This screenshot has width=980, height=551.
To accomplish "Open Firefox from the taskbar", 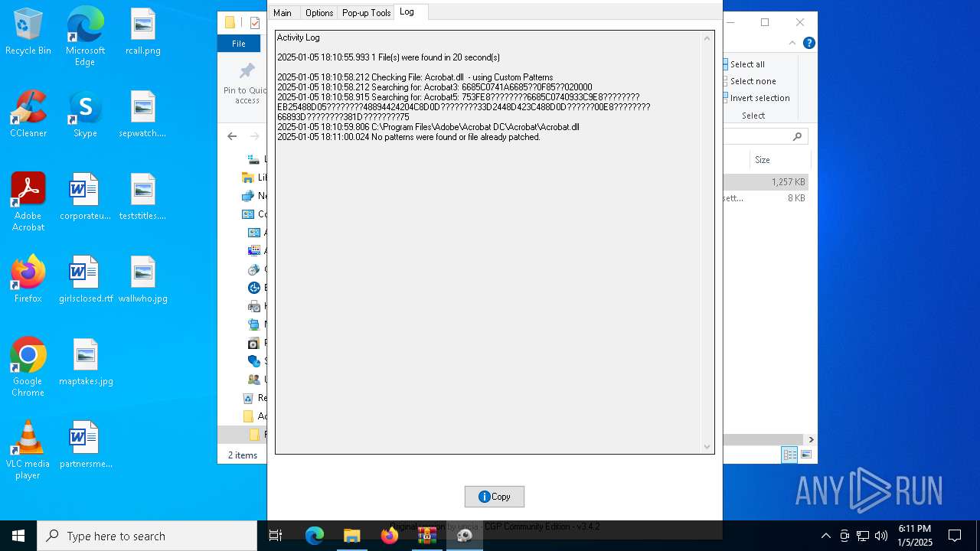I will pyautogui.click(x=390, y=536).
